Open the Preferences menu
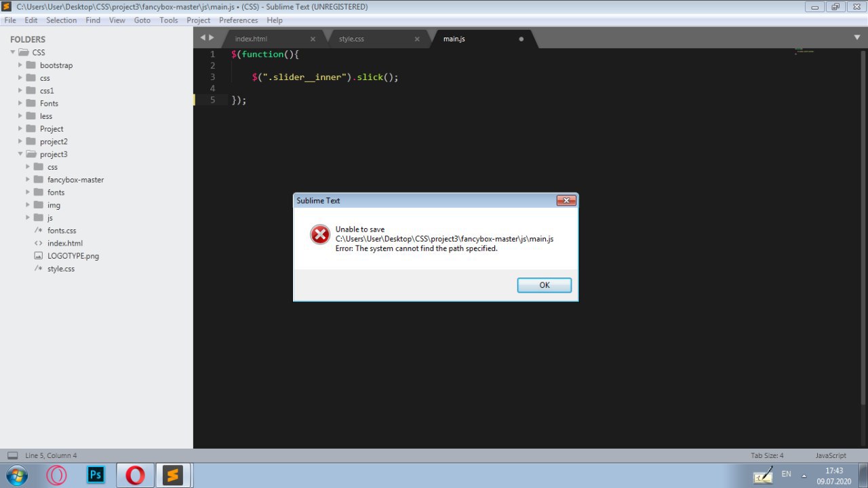This screenshot has height=488, width=868. pos(239,20)
